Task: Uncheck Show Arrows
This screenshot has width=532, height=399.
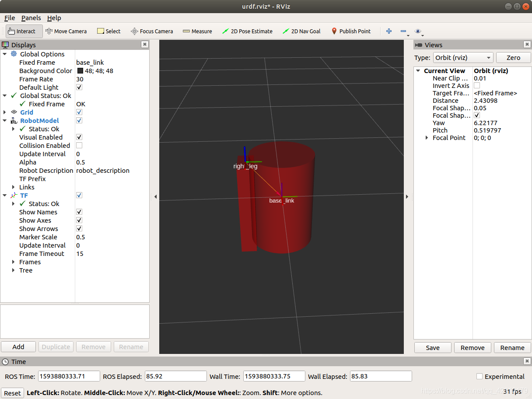Action: (x=79, y=228)
